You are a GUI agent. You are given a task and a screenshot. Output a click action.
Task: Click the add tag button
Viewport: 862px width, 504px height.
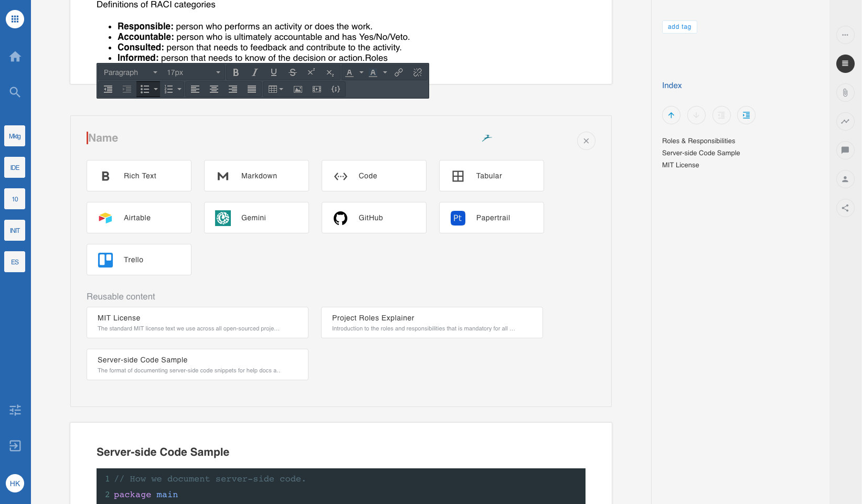pos(679,27)
